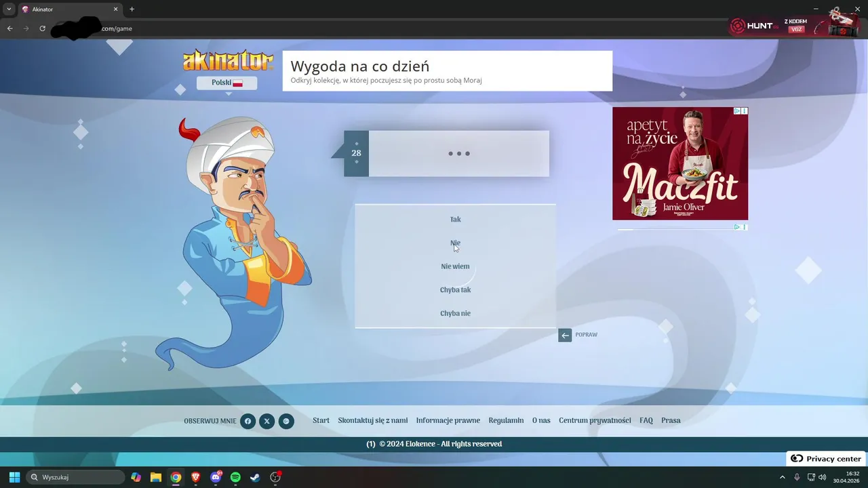This screenshot has height=488, width=868.
Task: Open File Explorer from the taskbar
Action: 156,477
